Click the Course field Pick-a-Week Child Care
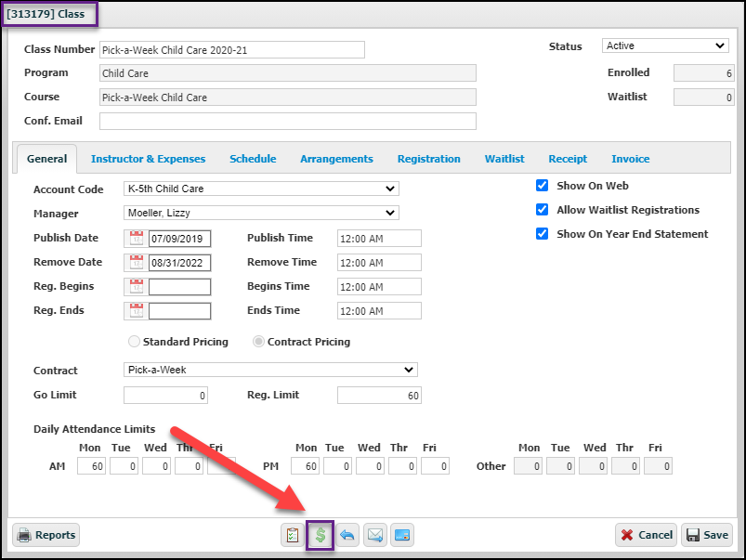746x560 pixels. (288, 98)
